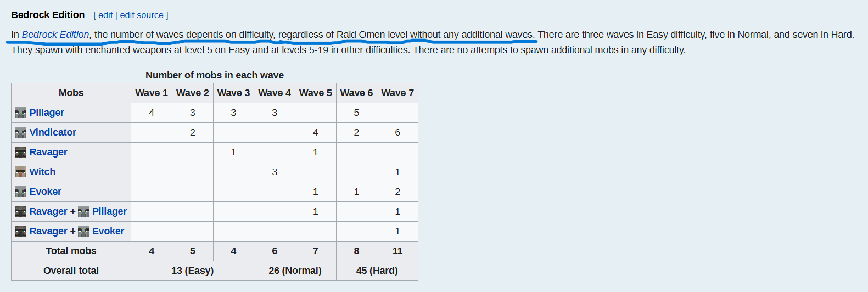Image resolution: width=868 pixels, height=292 pixels.
Task: Click Pillager icon in Ravager + Pillager row
Action: tap(83, 212)
